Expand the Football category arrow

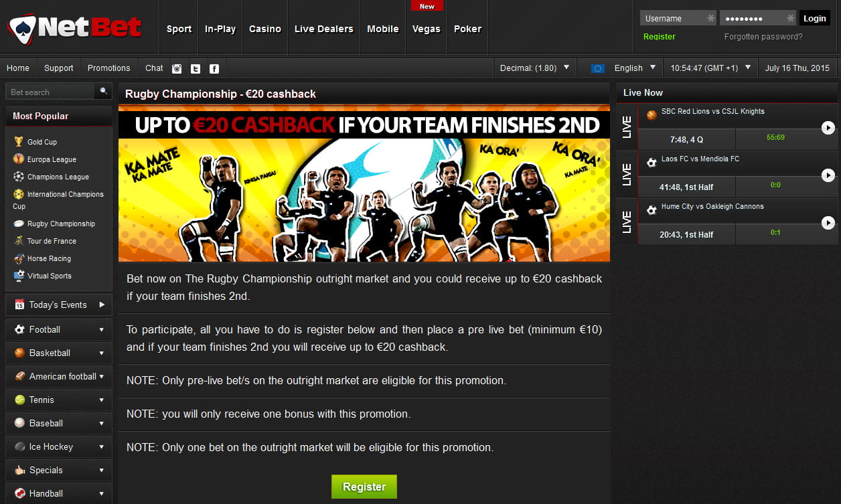click(x=102, y=330)
